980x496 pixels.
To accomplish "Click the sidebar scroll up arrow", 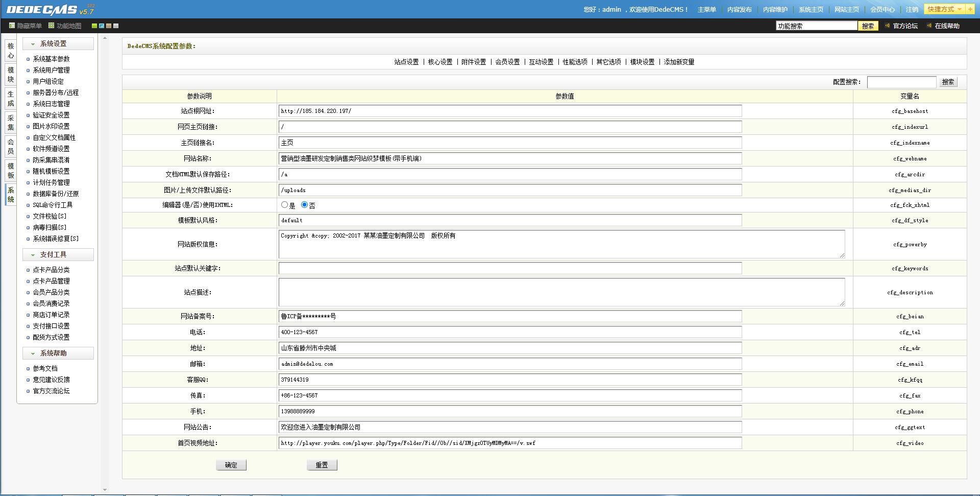I will pos(105,38).
